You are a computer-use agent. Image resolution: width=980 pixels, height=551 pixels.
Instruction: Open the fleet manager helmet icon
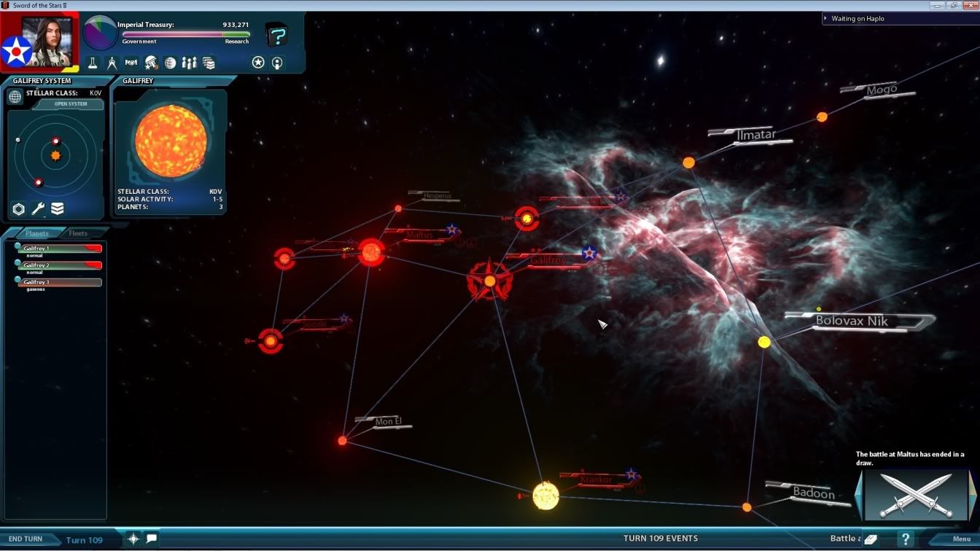pos(151,63)
